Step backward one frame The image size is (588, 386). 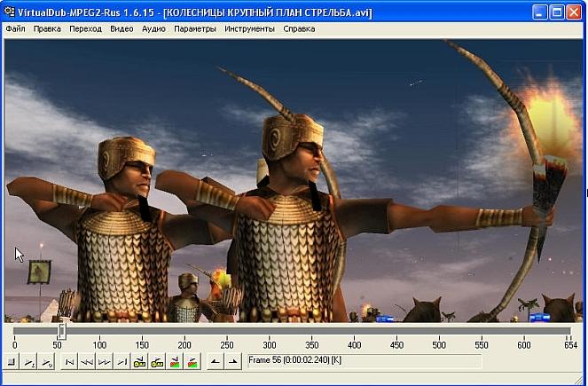coord(87,362)
